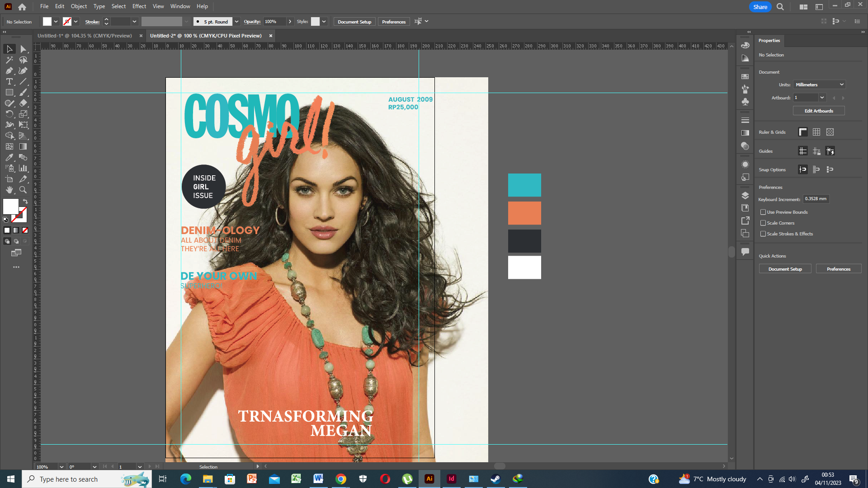Viewport: 868px width, 488px height.
Task: Pick the Direct Selection tool
Action: coord(23,49)
